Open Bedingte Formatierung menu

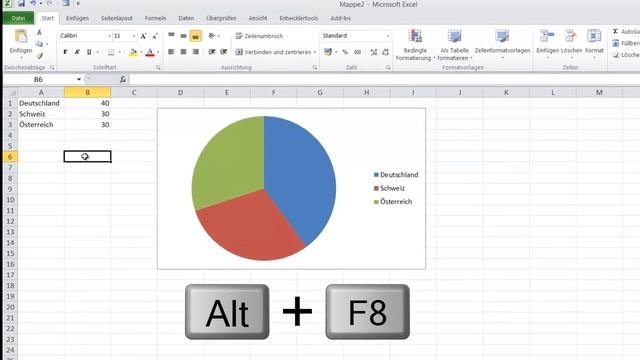point(415,45)
